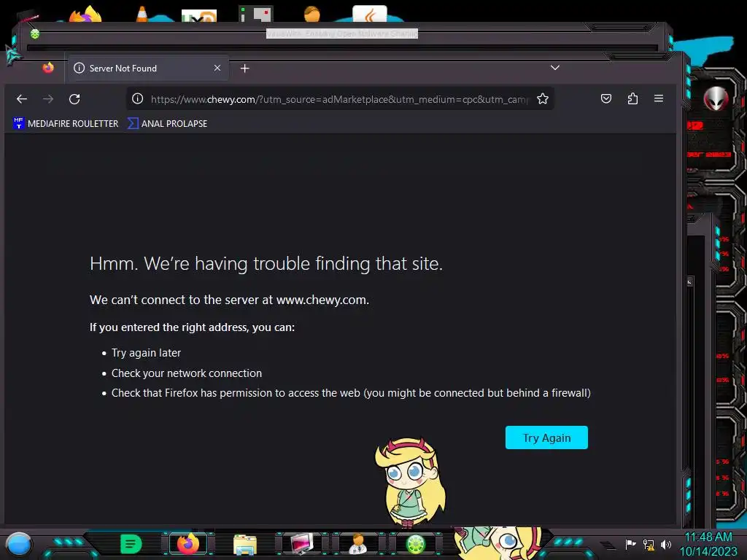The image size is (747, 560).
Task: Click the address bar URL field
Action: (339, 99)
